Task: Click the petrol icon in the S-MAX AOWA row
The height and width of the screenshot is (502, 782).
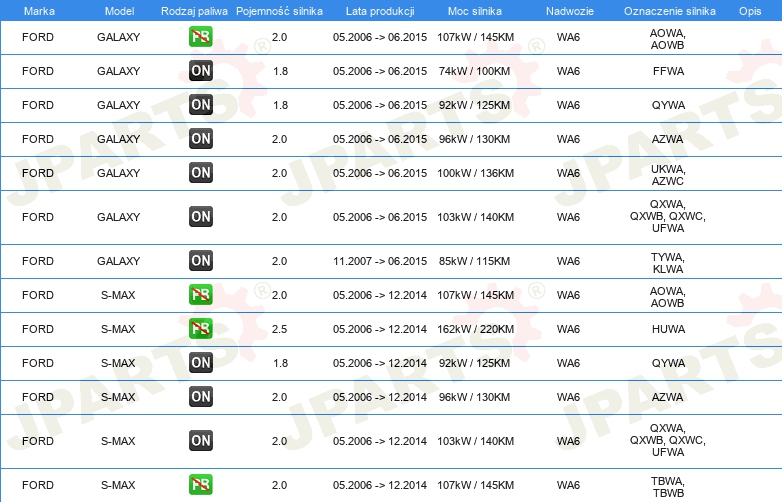Action: pyautogui.click(x=200, y=295)
